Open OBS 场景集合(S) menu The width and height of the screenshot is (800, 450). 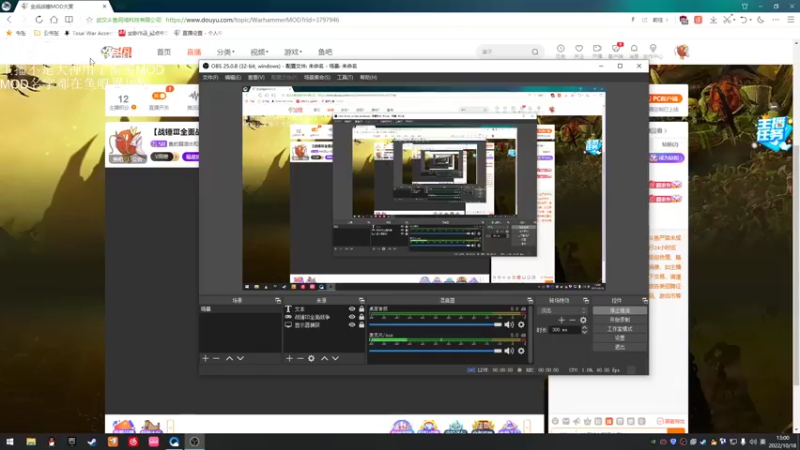(x=317, y=78)
